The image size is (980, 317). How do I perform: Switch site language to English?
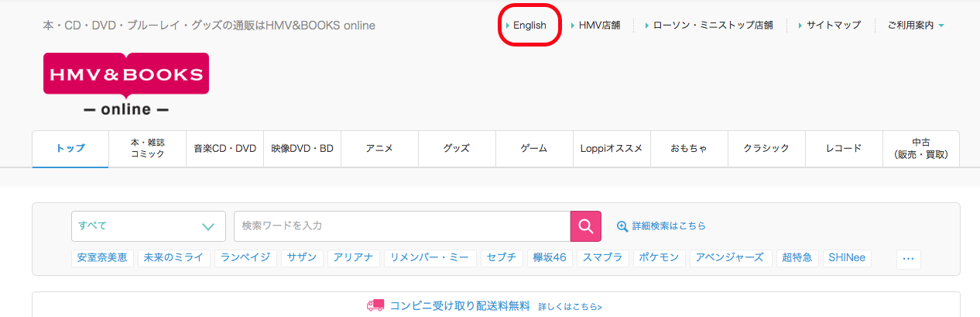pos(529,26)
